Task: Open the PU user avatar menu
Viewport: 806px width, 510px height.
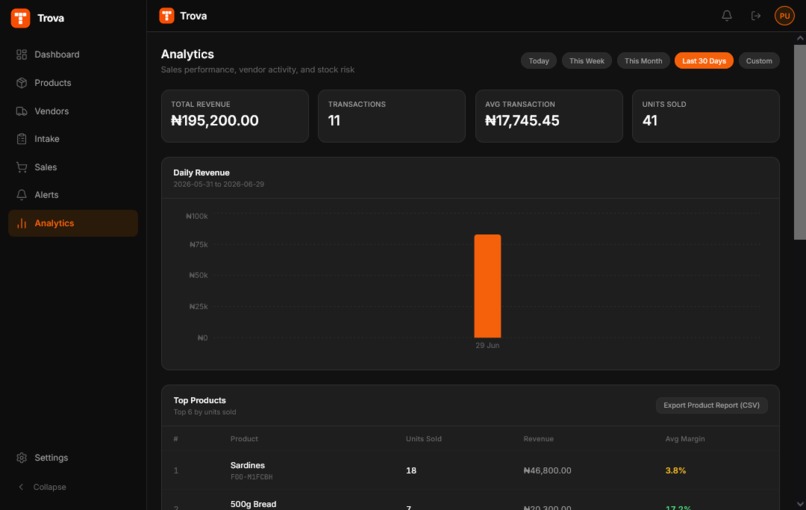Action: tap(784, 16)
